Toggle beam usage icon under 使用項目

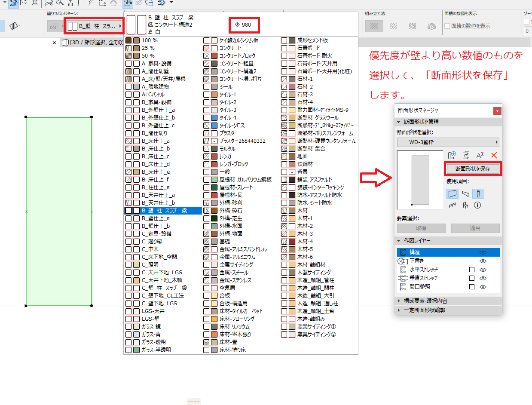click(x=465, y=193)
